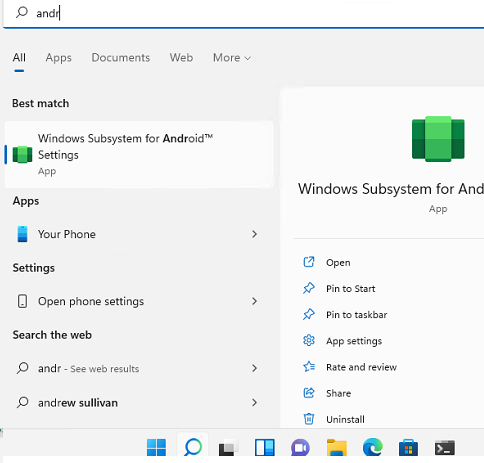The width and height of the screenshot is (484, 463).
Task: Click the search text field containing 'andr'
Action: pos(243,14)
